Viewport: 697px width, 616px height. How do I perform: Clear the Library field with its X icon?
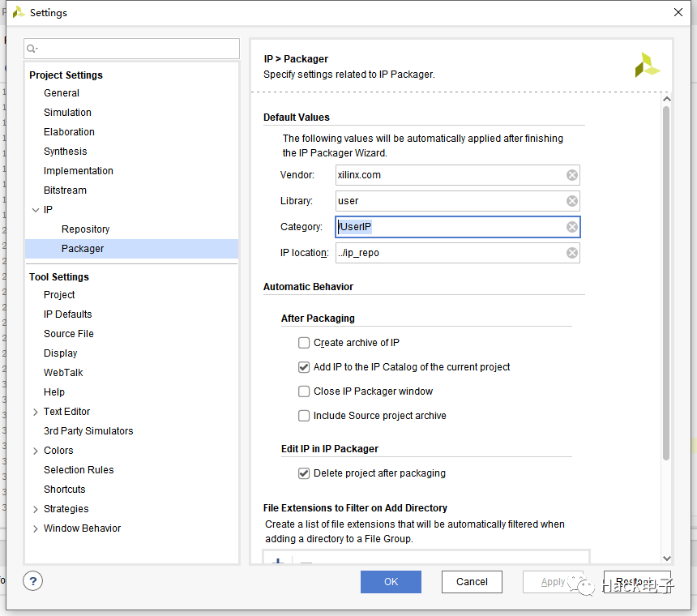tap(572, 201)
